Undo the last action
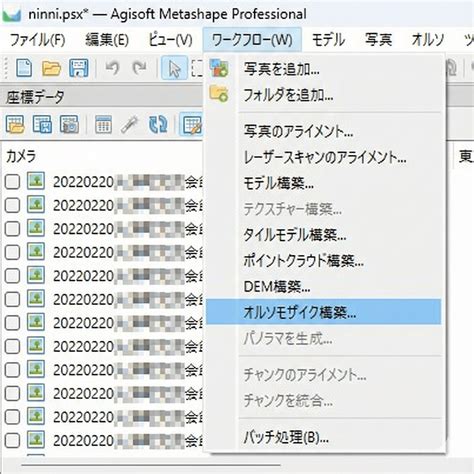 click(x=112, y=68)
